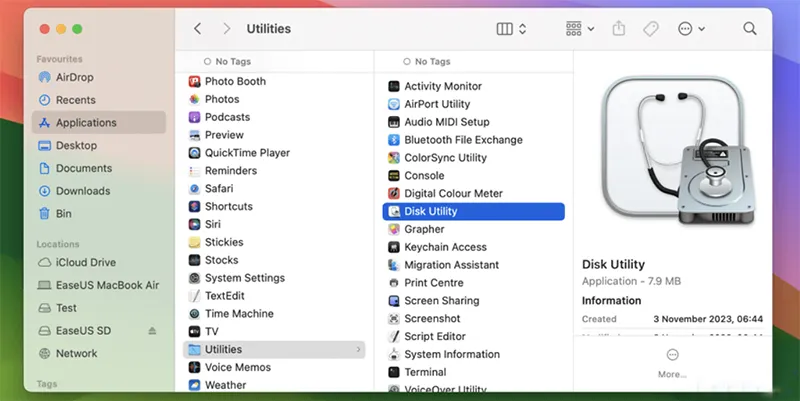
Task: Select Audio MIDI Setup
Action: tap(473, 122)
